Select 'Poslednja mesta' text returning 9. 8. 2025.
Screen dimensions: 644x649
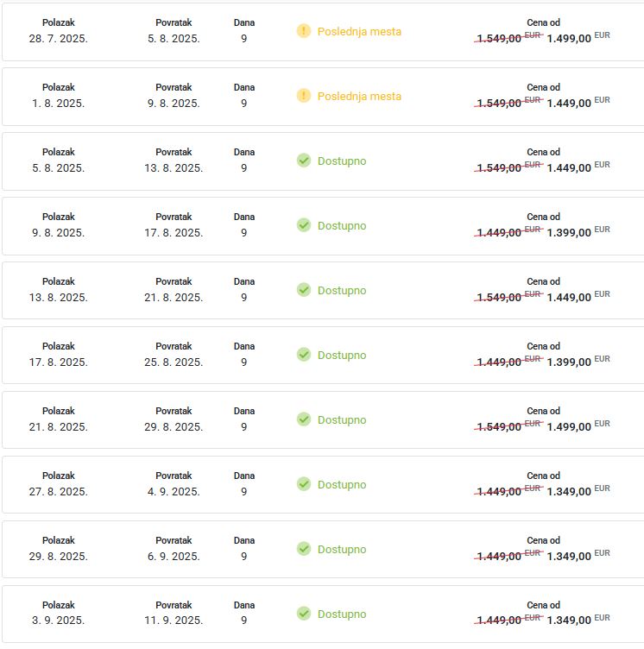(x=359, y=96)
